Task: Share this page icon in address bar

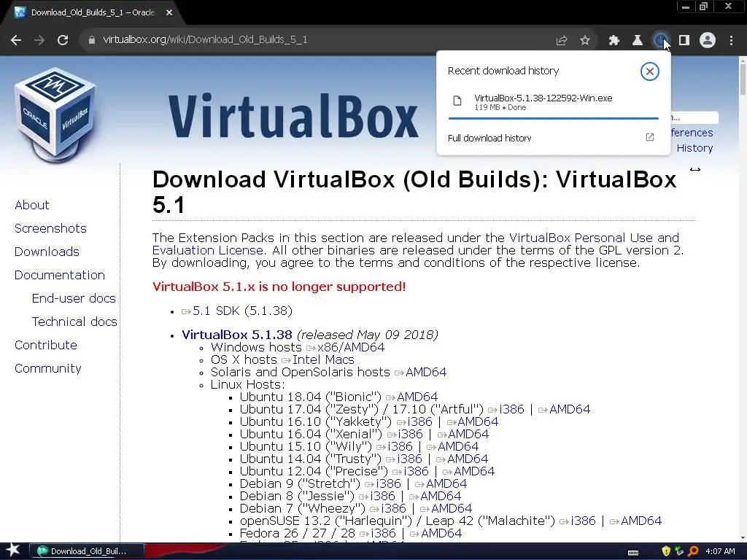Action: (x=562, y=41)
